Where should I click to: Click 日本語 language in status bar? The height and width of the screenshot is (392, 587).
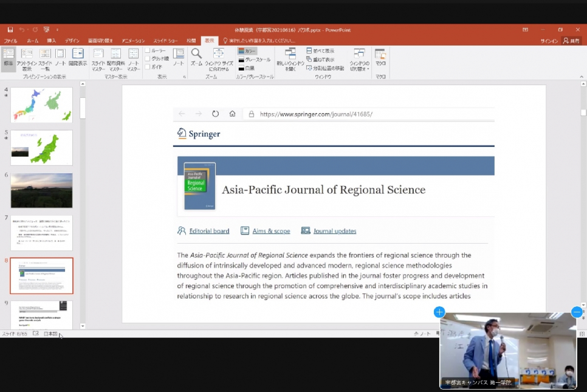pyautogui.click(x=50, y=334)
